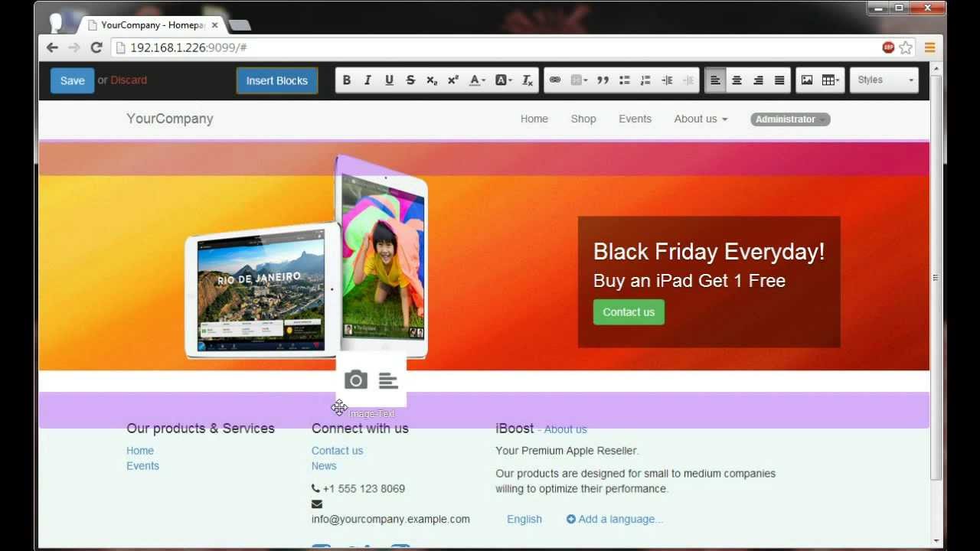
Task: Open the footer Contact us link
Action: 337,451
